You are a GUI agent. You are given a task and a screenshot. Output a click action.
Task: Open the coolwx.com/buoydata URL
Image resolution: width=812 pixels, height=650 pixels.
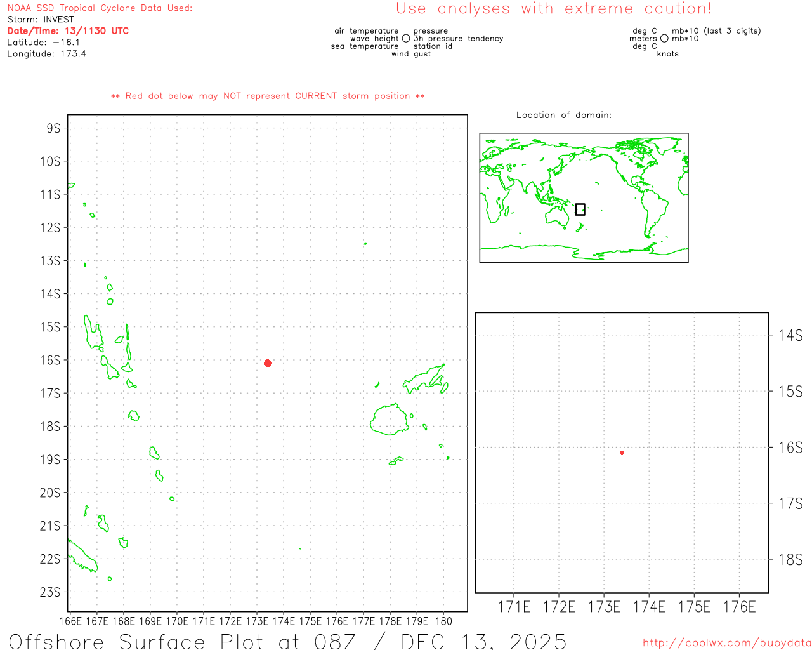pyautogui.click(x=727, y=643)
